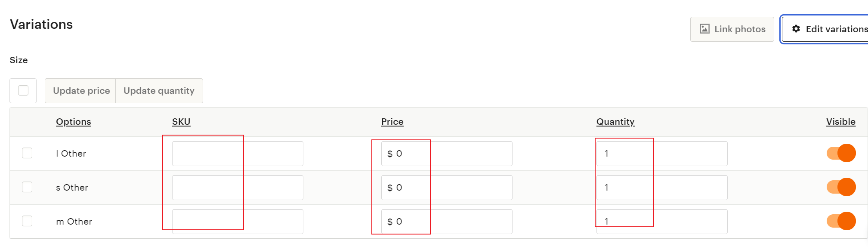Sort variations by the SKU column
Screen dimensions: 868x250
(181, 122)
